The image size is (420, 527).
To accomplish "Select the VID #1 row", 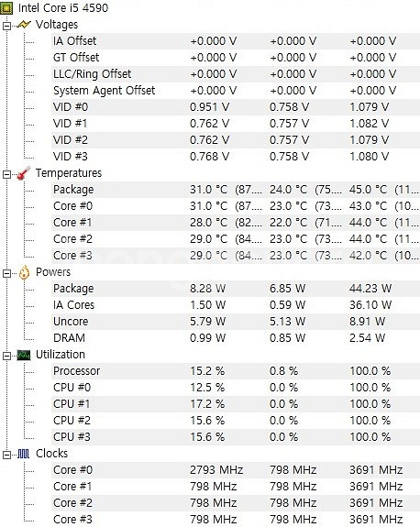I will coord(236,124).
